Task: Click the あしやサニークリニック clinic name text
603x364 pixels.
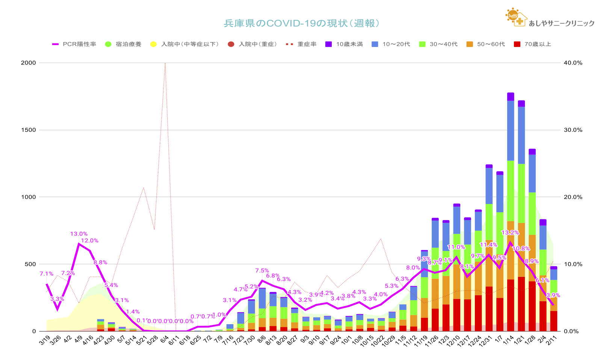Action: click(x=561, y=23)
